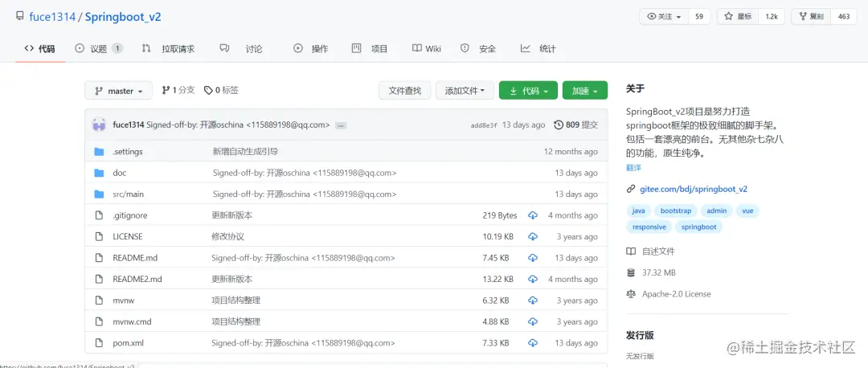Open the Apache-2.0 License link
This screenshot has width=868, height=368.
coord(676,294)
